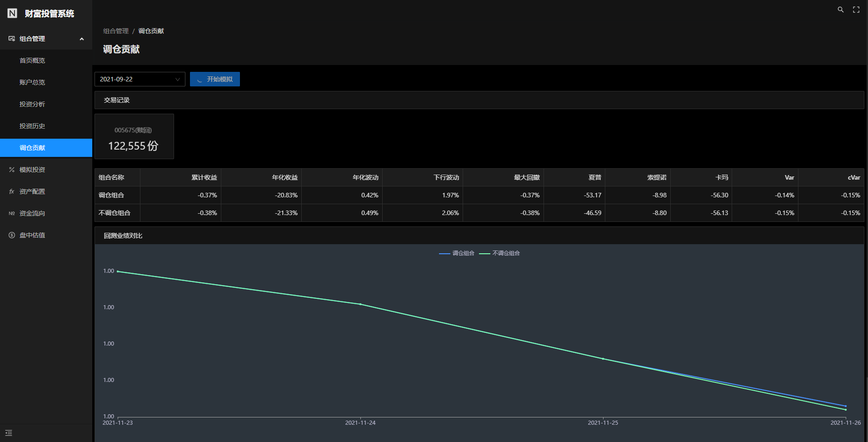Click the N logo icon in header
The width and height of the screenshot is (868, 442).
[x=12, y=13]
